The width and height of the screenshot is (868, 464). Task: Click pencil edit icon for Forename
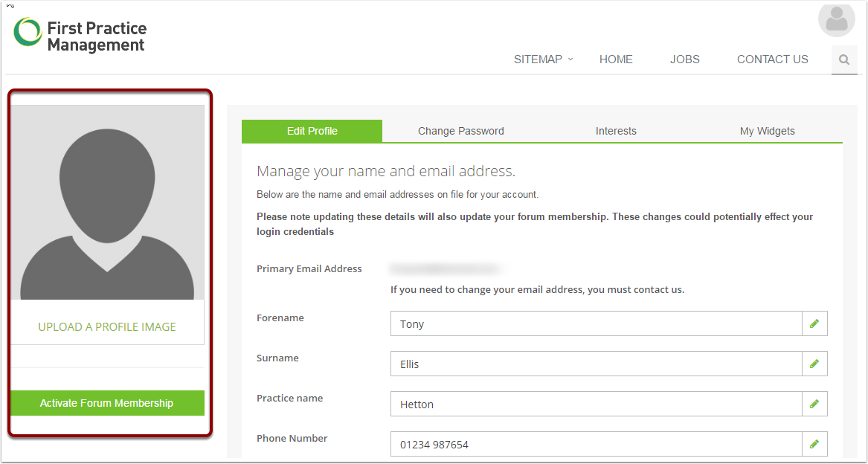814,323
